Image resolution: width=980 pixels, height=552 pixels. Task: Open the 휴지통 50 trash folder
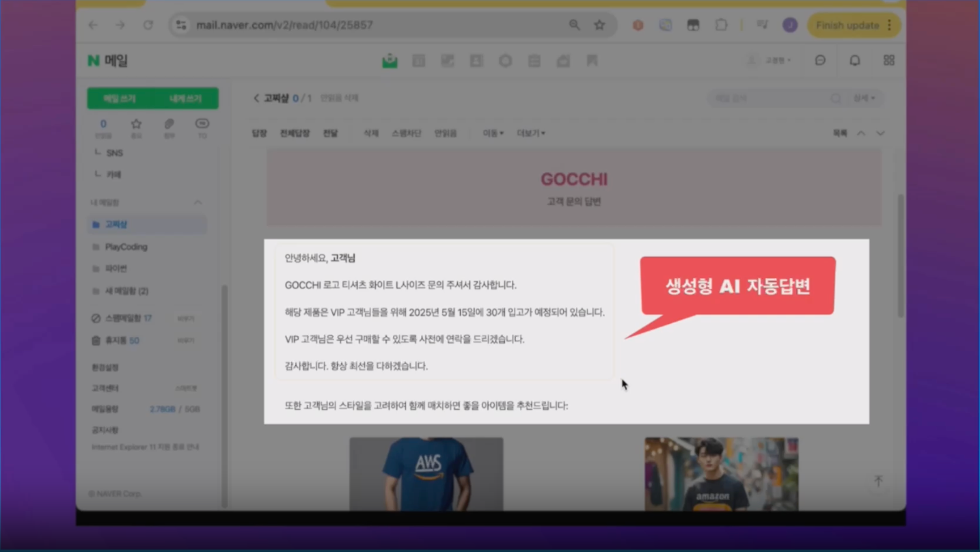122,340
